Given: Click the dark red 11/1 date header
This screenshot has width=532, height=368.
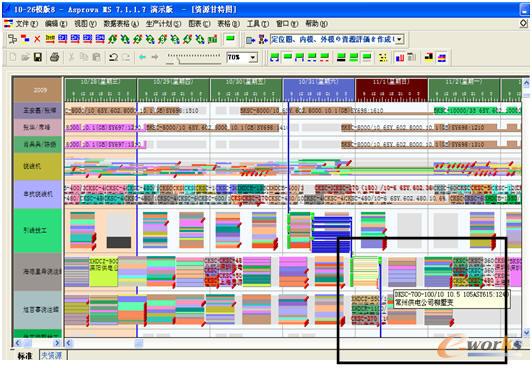Looking at the screenshot, I should point(391,90).
